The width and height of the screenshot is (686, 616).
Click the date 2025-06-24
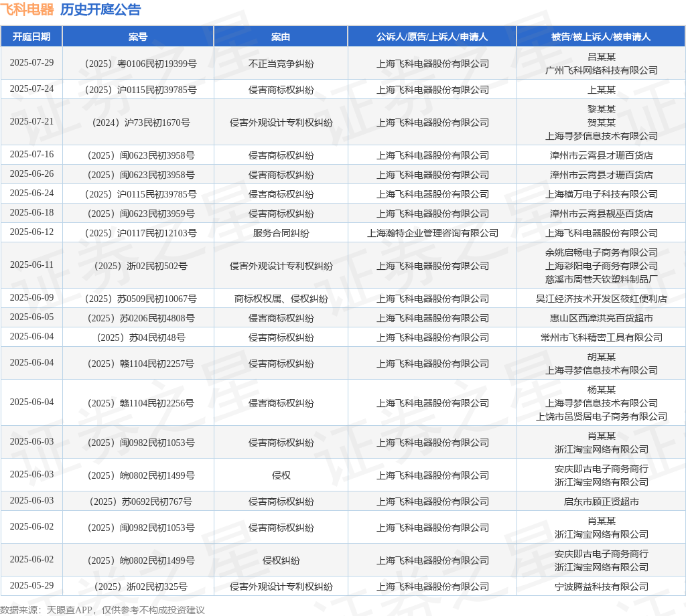[x=32, y=194]
